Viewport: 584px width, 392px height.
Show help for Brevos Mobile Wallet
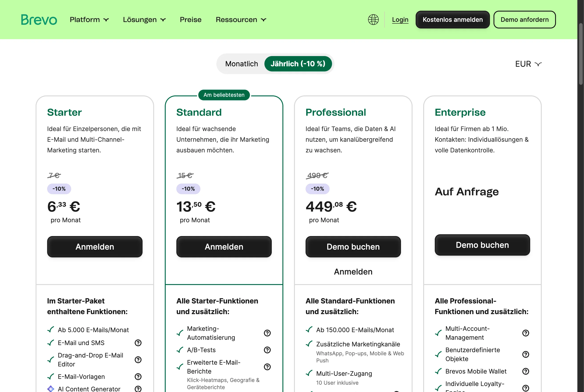pyautogui.click(x=526, y=371)
